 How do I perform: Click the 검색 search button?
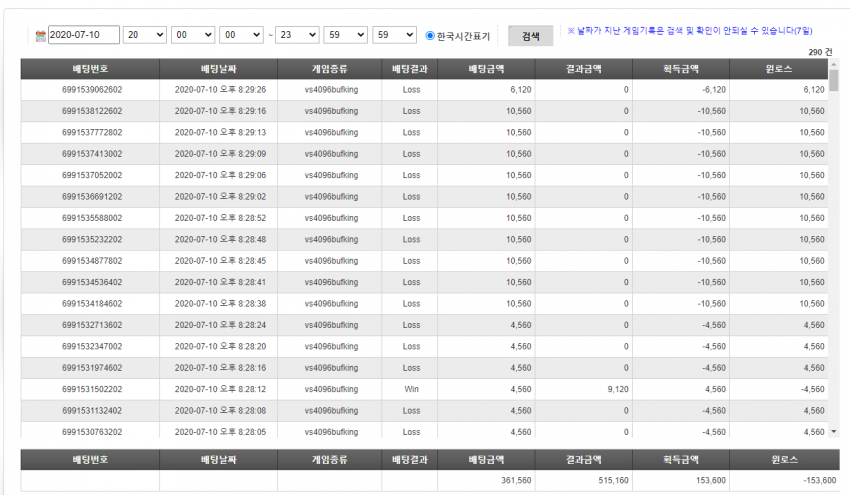pos(530,36)
